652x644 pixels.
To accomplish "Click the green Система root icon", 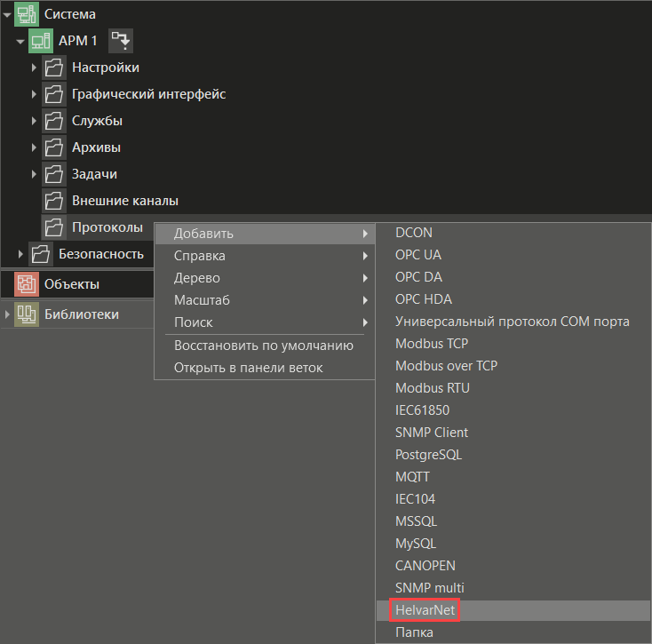I will tap(27, 14).
